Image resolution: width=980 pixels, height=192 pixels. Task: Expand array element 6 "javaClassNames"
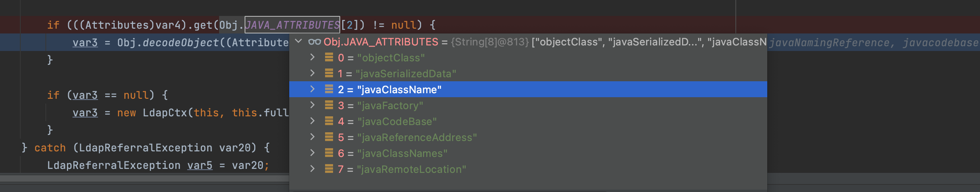point(312,153)
